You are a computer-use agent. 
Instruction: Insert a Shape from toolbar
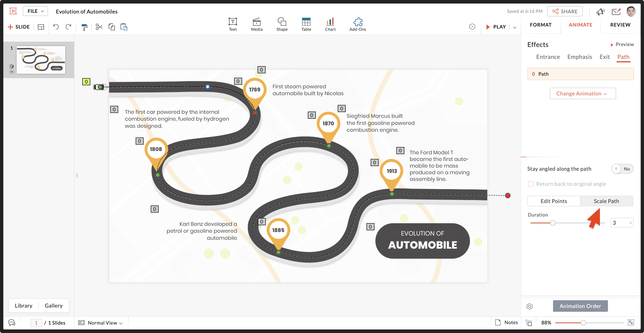coord(282,24)
